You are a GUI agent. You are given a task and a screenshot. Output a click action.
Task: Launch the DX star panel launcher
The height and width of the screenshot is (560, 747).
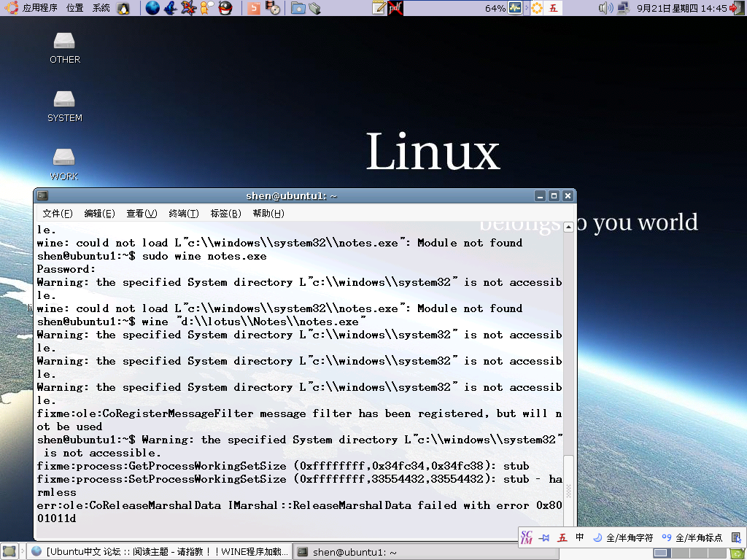189,7
